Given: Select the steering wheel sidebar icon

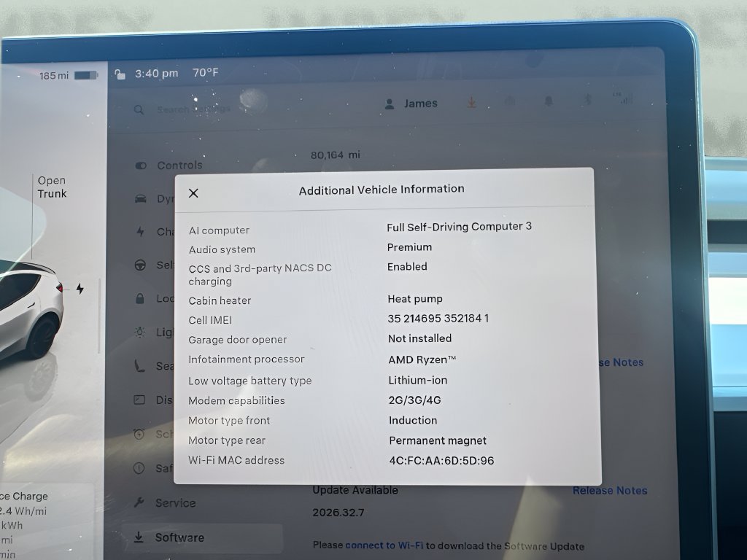Looking at the screenshot, I should tap(140, 265).
